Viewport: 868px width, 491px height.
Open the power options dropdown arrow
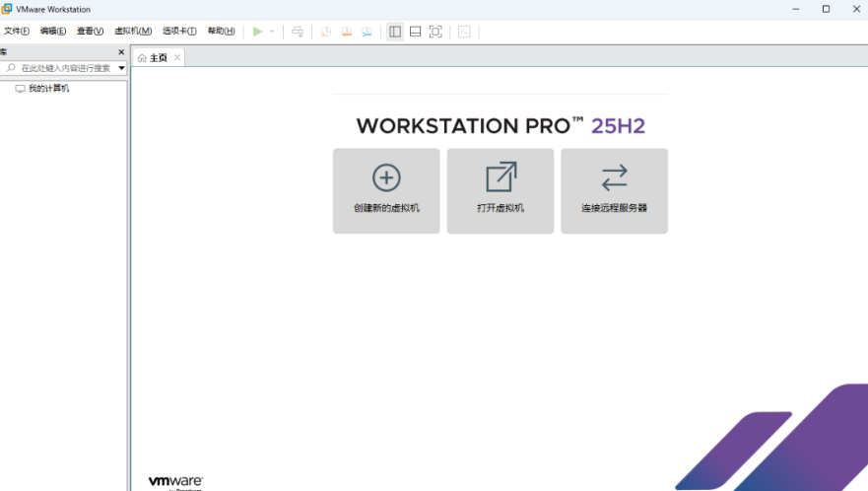(272, 32)
